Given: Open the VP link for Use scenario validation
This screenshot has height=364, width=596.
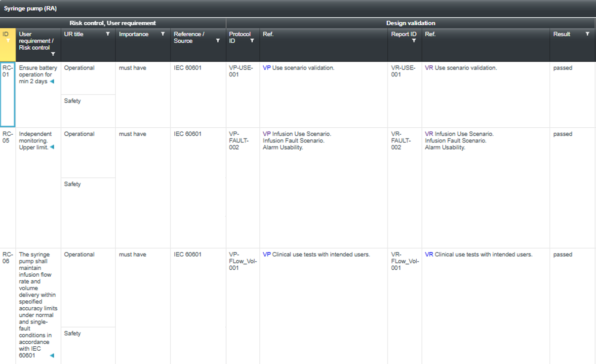Looking at the screenshot, I should click(x=267, y=68).
